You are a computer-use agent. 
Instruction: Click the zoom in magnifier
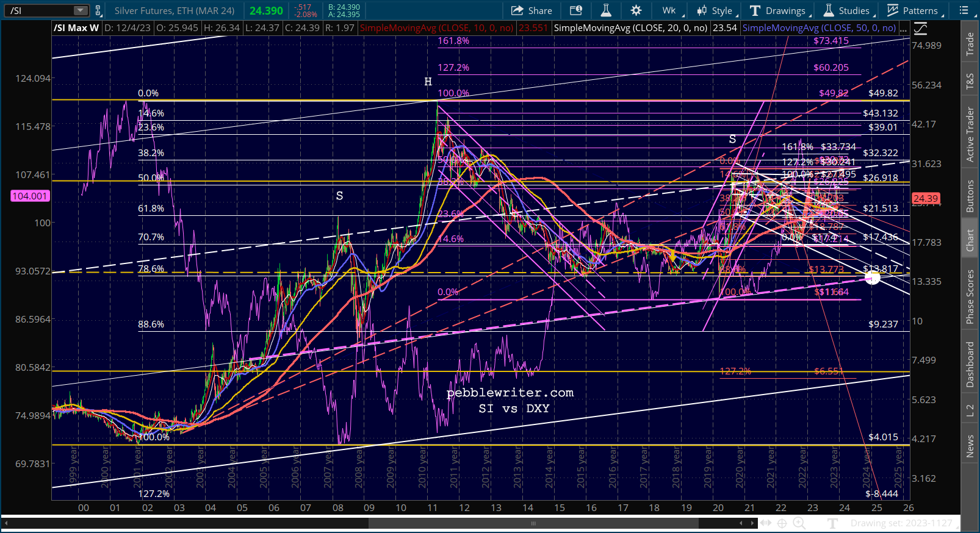(799, 523)
